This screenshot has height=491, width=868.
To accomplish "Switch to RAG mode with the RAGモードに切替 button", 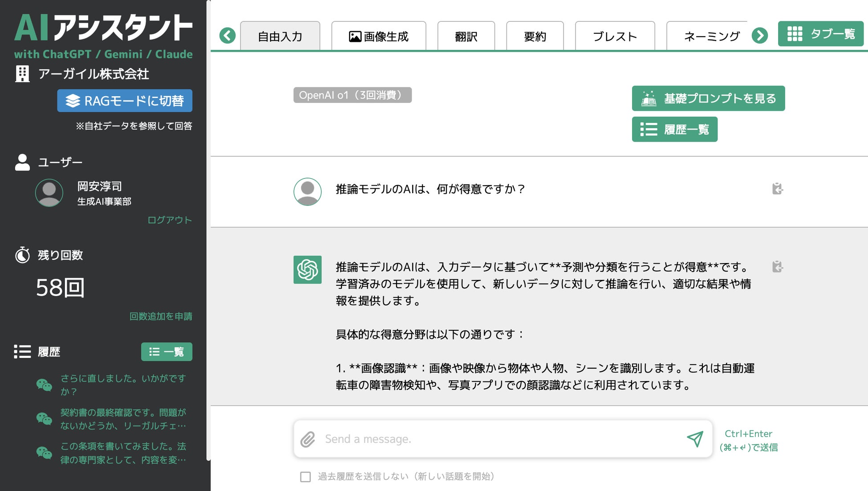I will click(x=125, y=101).
